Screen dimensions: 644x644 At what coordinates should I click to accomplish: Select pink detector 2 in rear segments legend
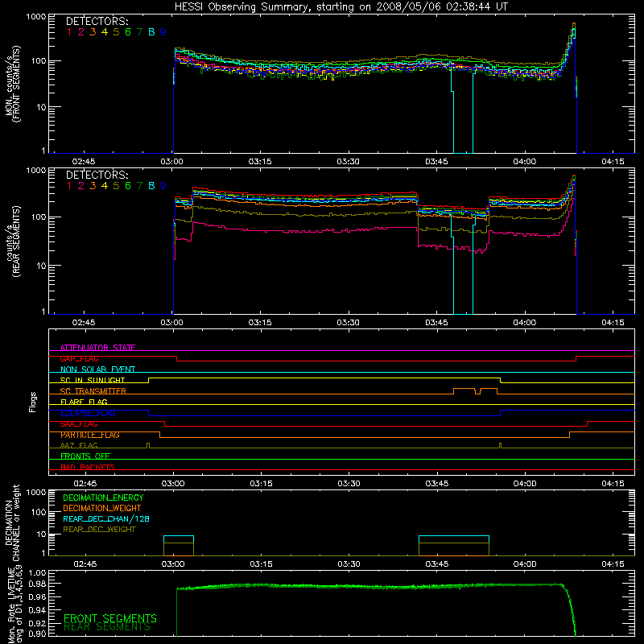coord(81,186)
